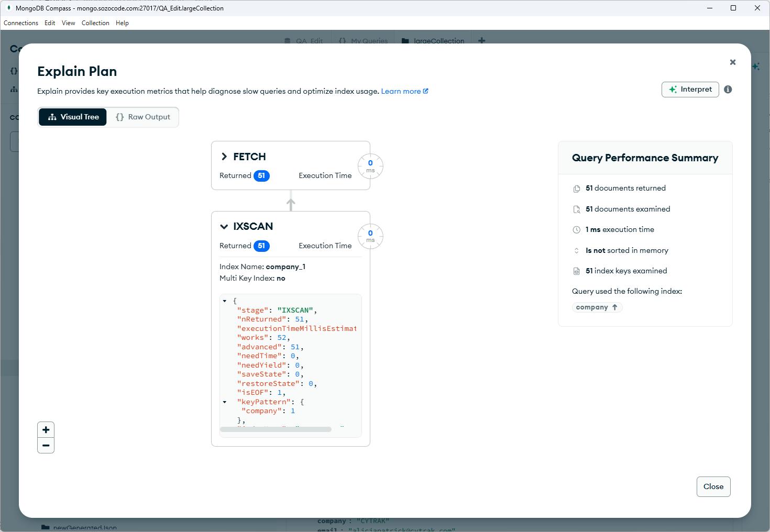The width and height of the screenshot is (770, 532).
Task: Open the Collection menu
Action: click(x=95, y=23)
